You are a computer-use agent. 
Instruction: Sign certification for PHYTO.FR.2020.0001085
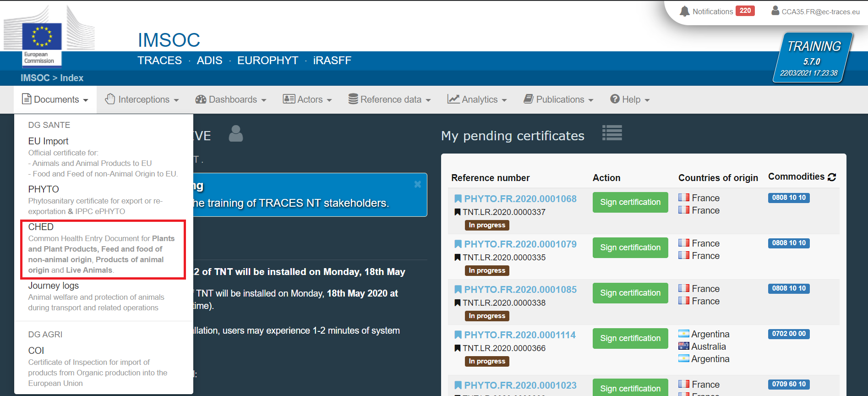coord(630,293)
